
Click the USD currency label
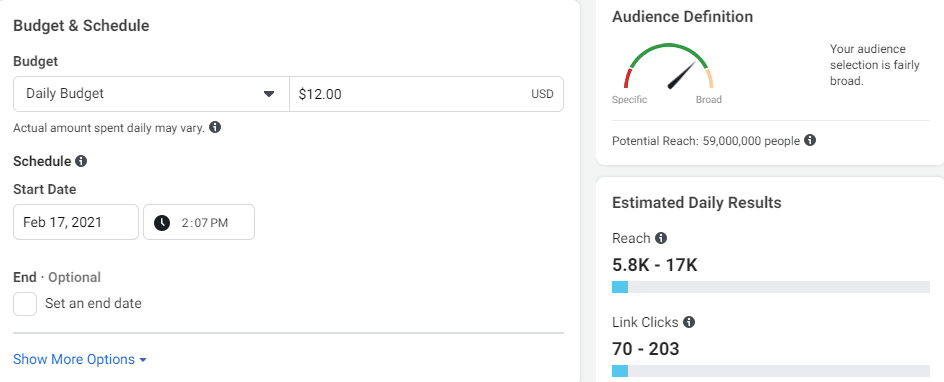click(x=542, y=94)
